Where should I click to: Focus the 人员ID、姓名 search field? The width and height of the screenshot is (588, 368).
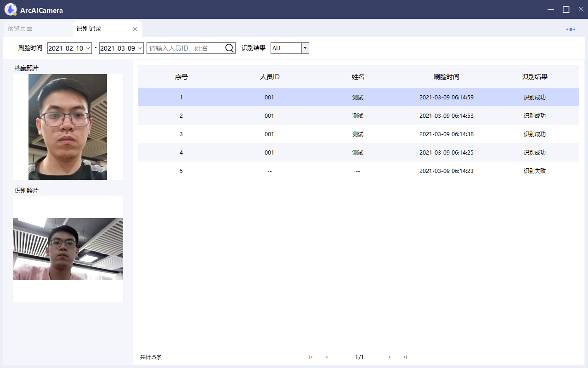pos(186,48)
